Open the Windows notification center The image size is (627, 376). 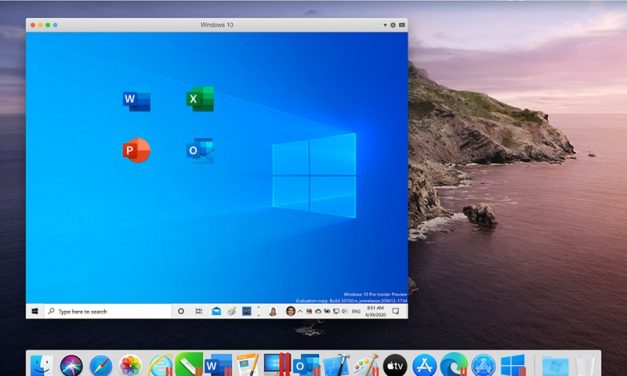395,311
